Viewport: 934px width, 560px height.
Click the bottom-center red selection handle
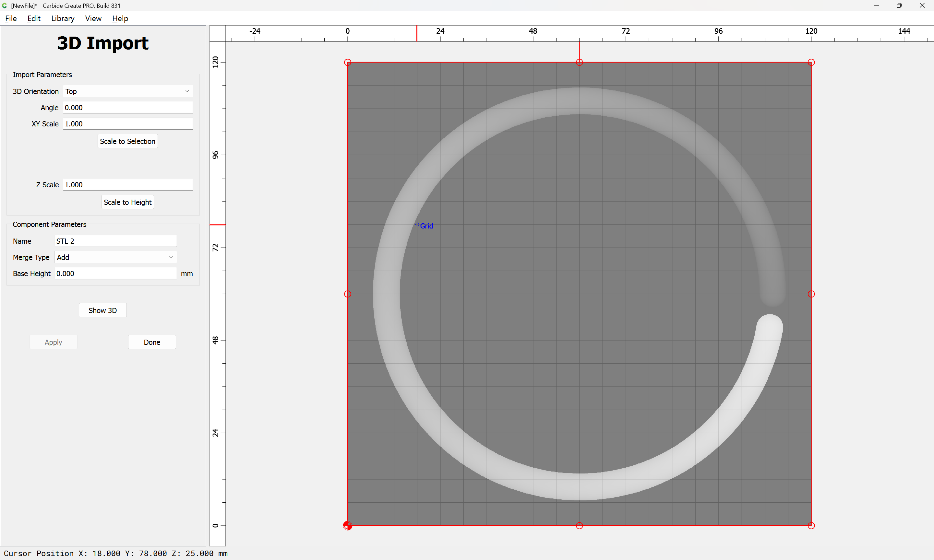click(x=579, y=525)
